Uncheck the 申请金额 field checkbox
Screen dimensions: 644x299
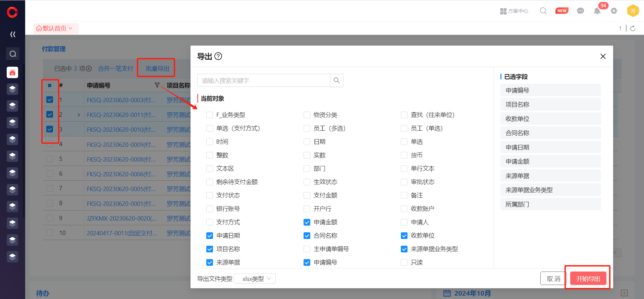tap(307, 222)
